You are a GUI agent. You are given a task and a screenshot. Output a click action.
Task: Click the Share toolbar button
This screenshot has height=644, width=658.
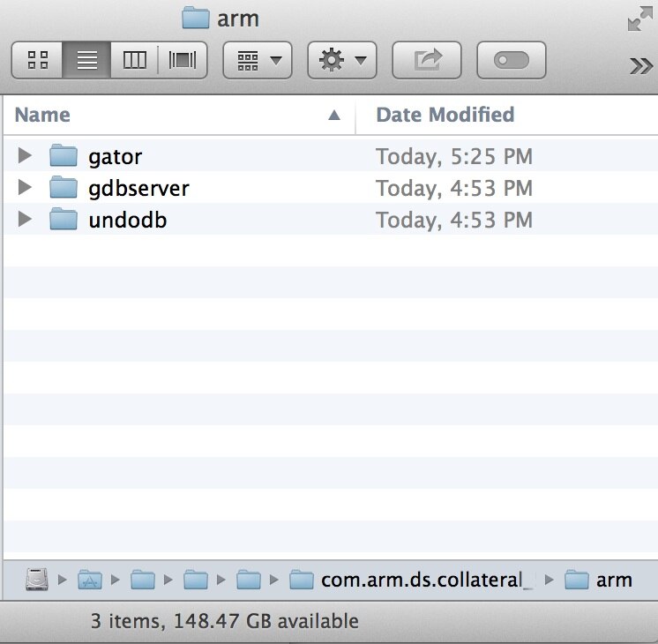(x=427, y=60)
